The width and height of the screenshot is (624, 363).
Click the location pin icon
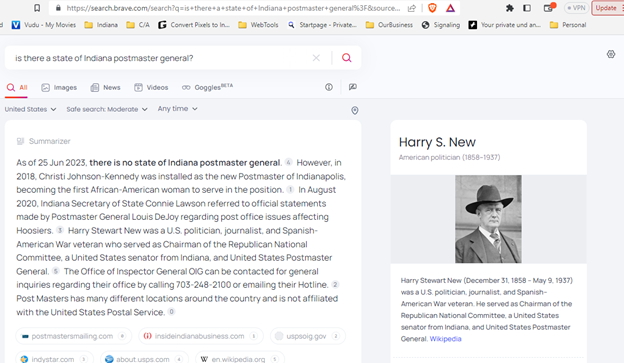coord(355,110)
